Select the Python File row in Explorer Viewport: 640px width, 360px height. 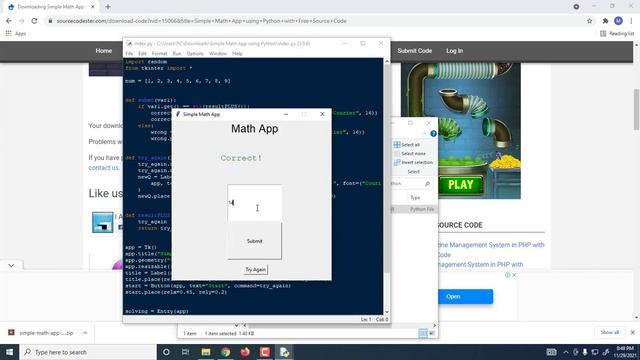click(x=414, y=209)
